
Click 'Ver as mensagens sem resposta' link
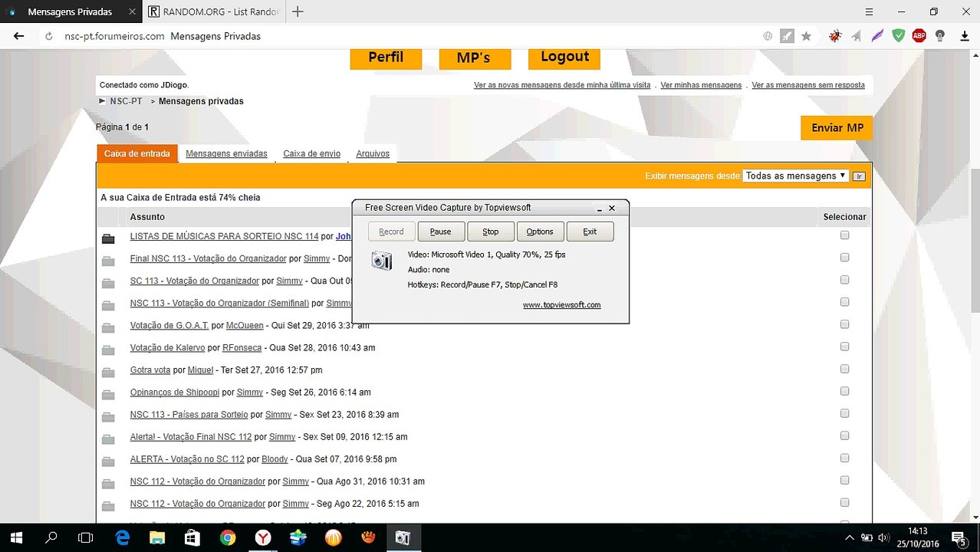click(x=808, y=85)
